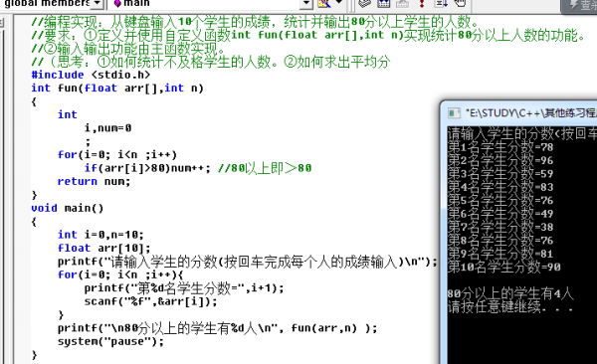Click the Build toolbar icon

tap(384, 3)
